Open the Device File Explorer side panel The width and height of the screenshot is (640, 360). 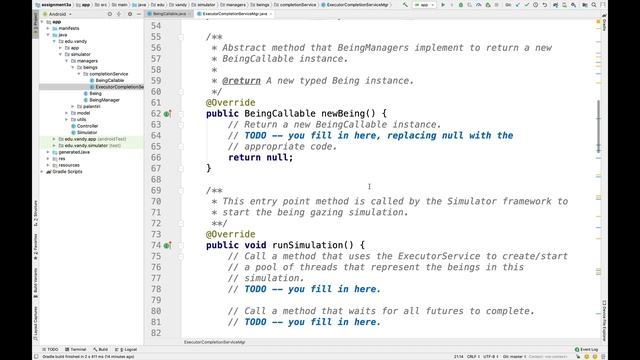pyautogui.click(x=604, y=320)
